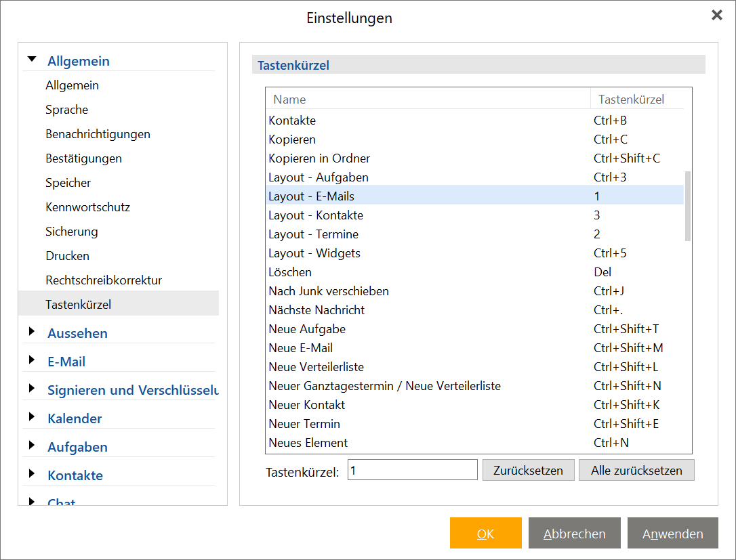
Task: Select the Nach Junk verschieben row
Action: (475, 291)
